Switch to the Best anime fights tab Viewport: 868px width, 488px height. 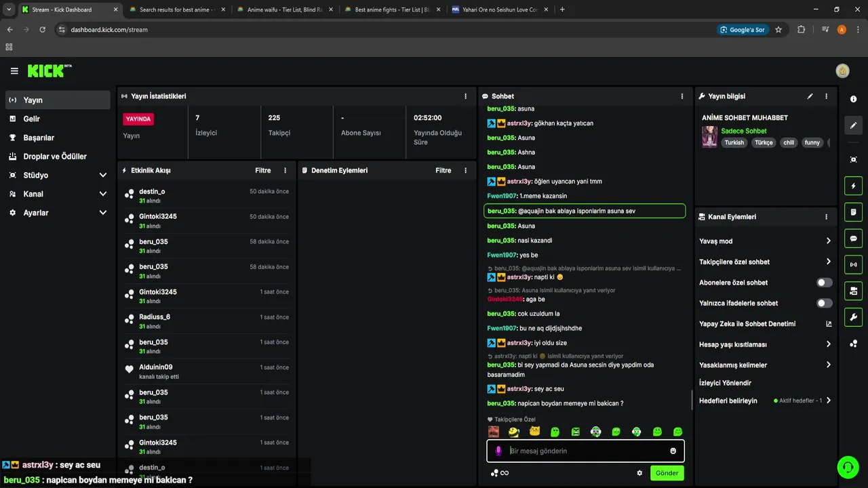pyautogui.click(x=391, y=9)
